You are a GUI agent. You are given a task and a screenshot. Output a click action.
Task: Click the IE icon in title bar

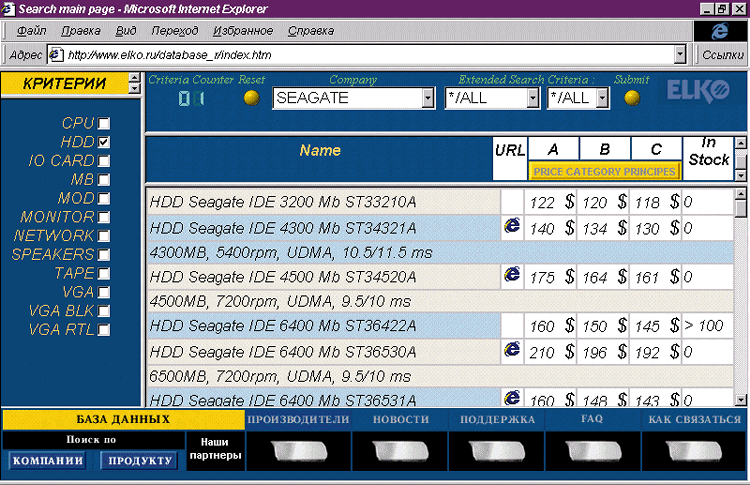tap(8, 9)
